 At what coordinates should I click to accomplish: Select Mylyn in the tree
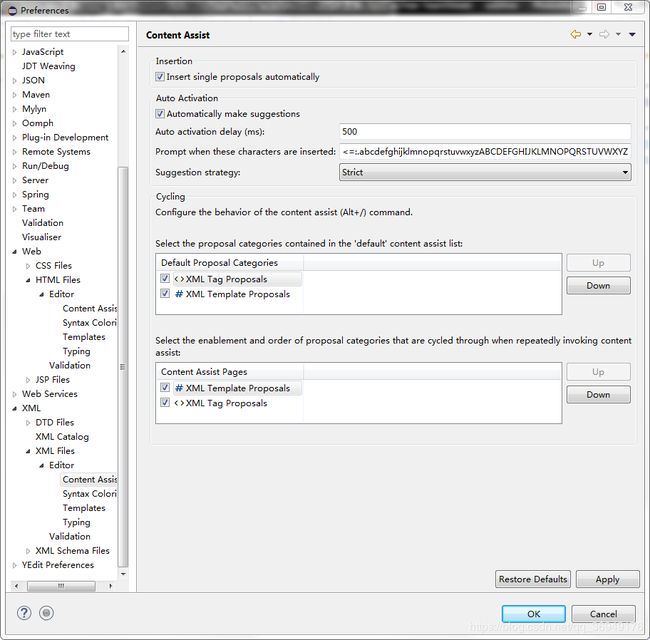tap(34, 109)
